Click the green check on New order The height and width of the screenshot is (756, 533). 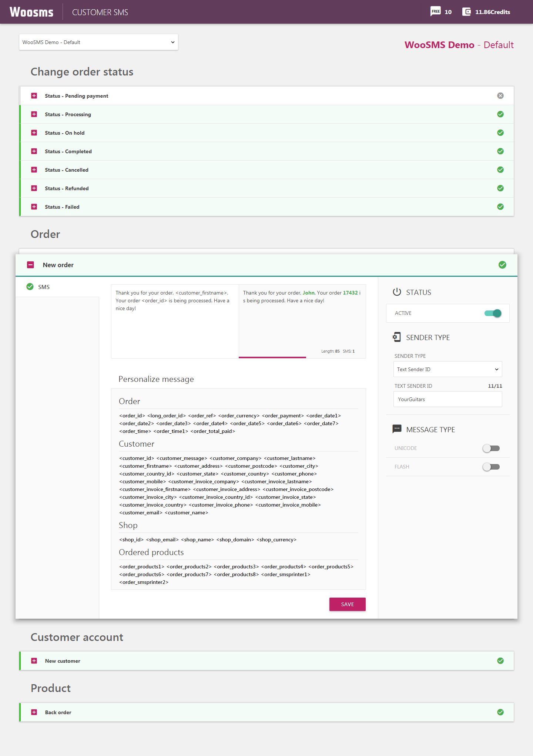pos(502,265)
